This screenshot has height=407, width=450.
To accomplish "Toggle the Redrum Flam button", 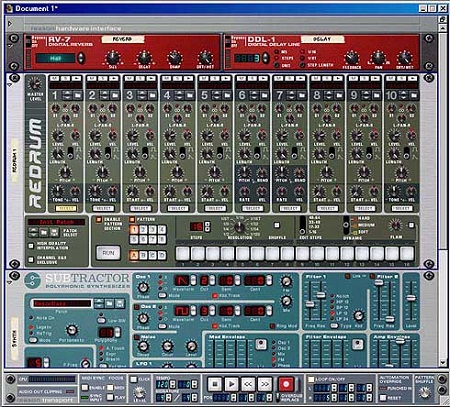I will 412,225.
